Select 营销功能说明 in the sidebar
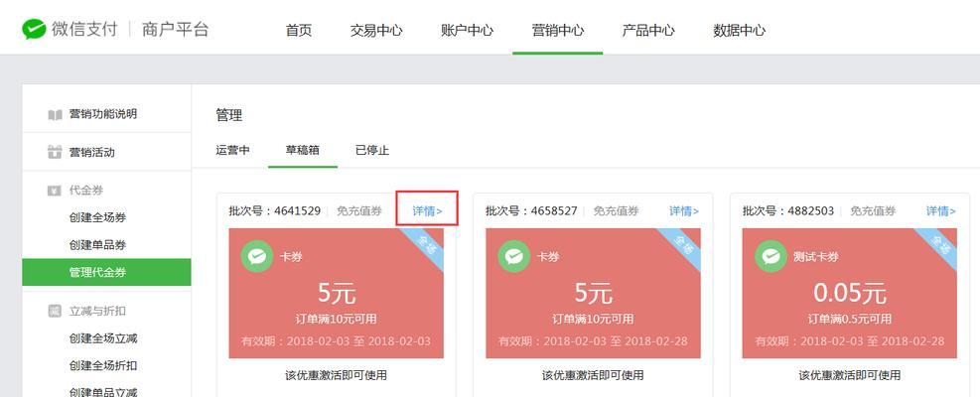Viewport: 980px width, 397px height. pyautogui.click(x=103, y=114)
